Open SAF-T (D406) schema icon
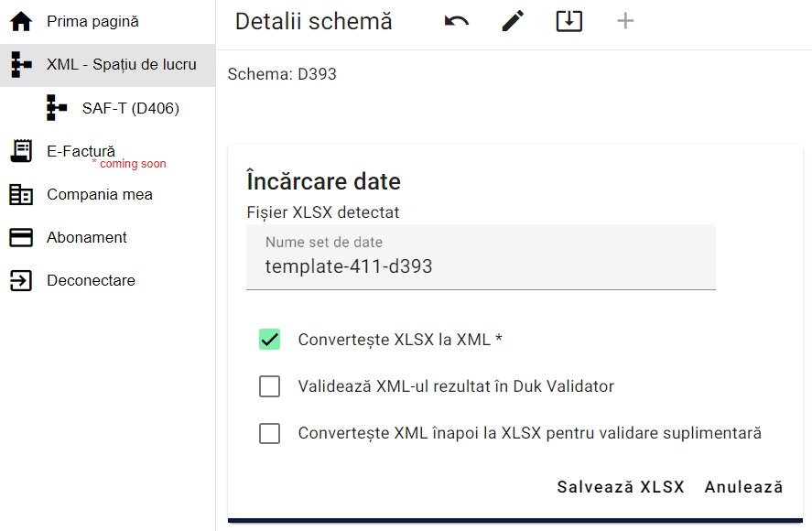Viewport: 812px width, 531px height. pos(56,108)
